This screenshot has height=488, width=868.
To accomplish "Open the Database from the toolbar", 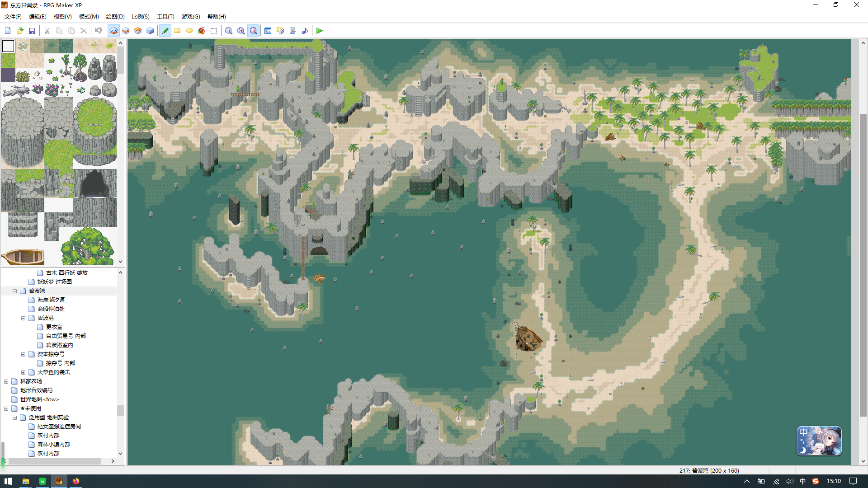I will coord(268,31).
